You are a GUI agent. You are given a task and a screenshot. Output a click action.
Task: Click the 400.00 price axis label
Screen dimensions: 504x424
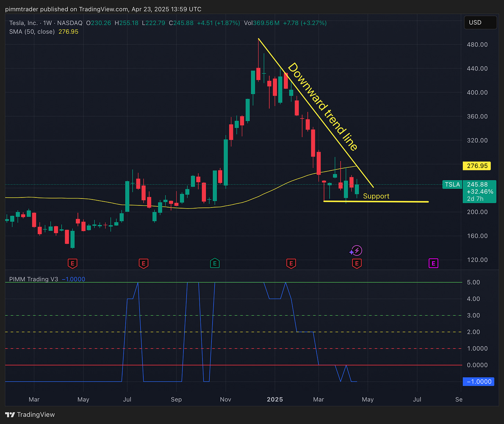[x=477, y=92]
